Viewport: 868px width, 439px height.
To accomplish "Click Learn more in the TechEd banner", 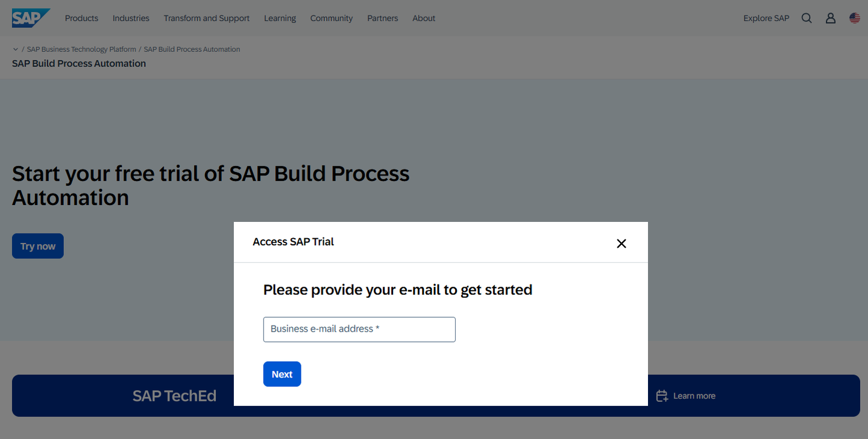I will click(x=694, y=396).
